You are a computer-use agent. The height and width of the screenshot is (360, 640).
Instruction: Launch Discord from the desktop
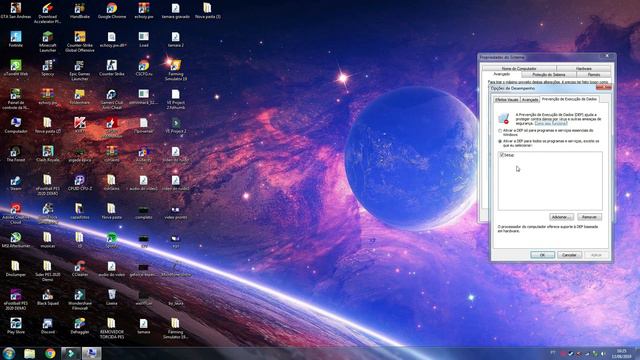pos(48,326)
